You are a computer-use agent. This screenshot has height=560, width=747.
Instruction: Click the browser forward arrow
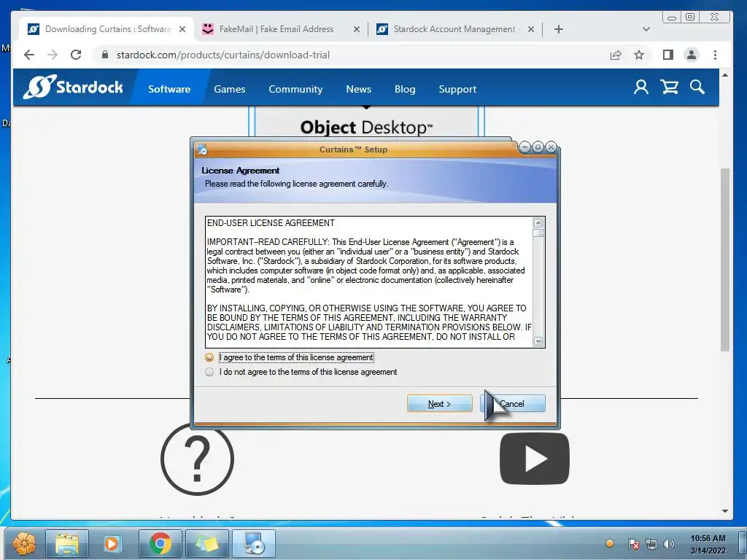[x=53, y=55]
